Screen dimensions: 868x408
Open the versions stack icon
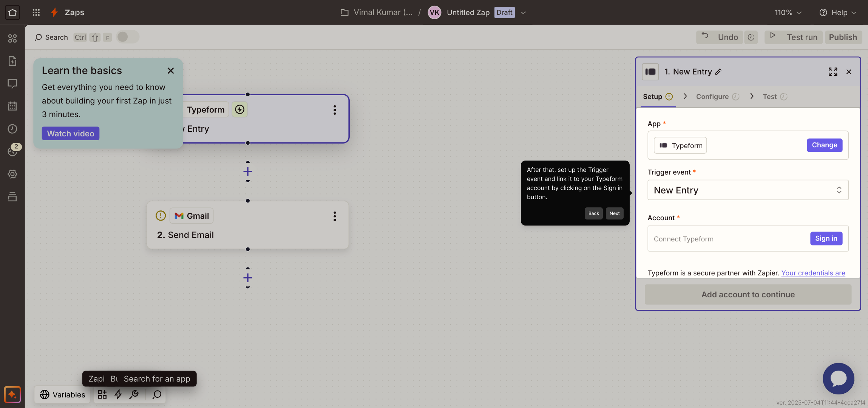coord(12,197)
